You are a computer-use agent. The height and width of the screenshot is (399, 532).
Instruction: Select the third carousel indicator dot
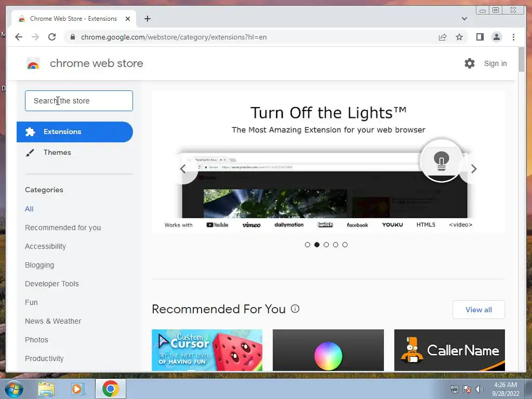point(326,245)
